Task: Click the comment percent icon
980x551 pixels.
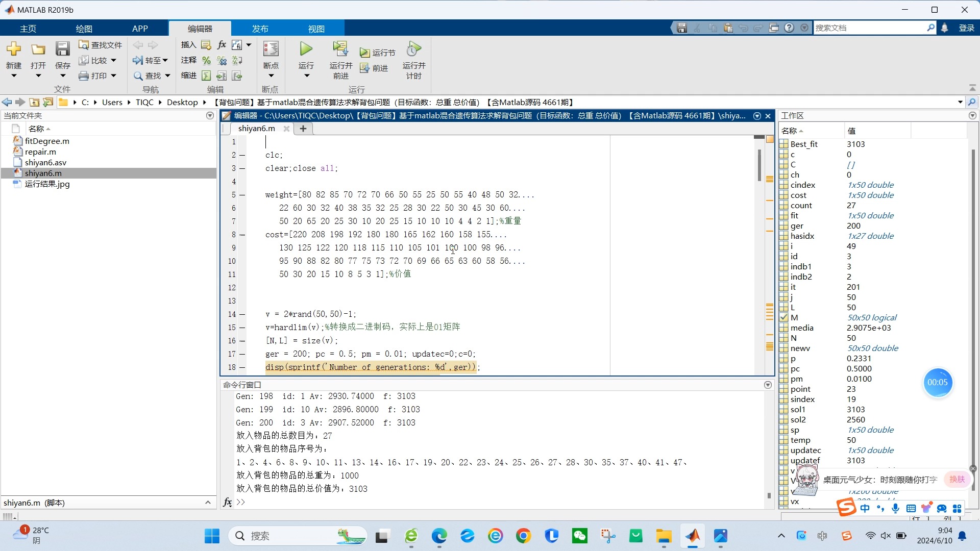Action: [x=206, y=61]
